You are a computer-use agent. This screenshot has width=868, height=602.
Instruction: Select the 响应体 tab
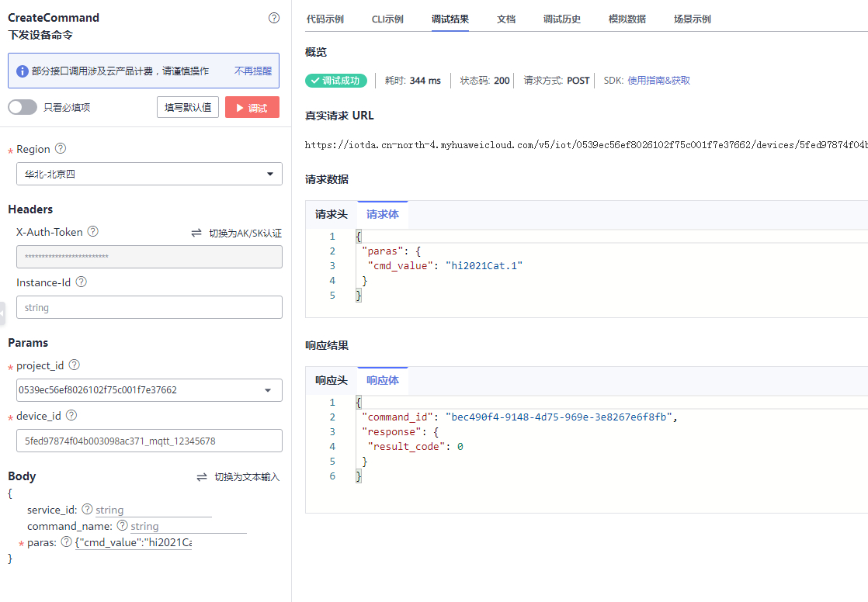383,380
